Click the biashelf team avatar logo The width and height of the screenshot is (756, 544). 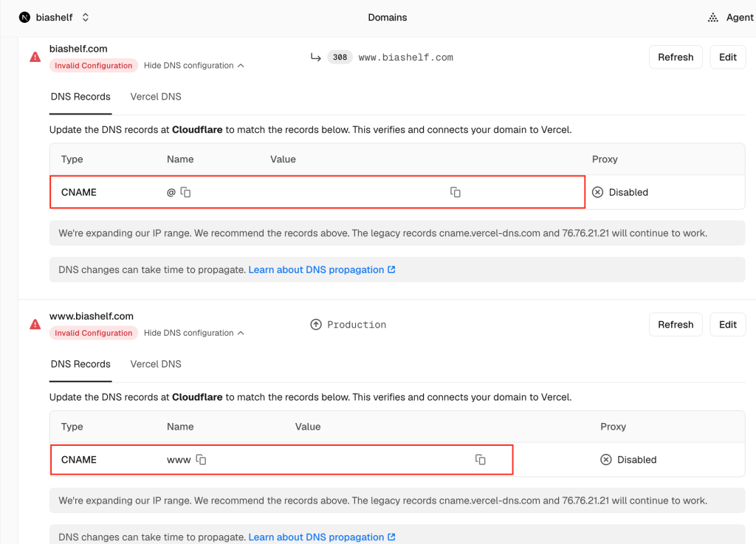24,18
